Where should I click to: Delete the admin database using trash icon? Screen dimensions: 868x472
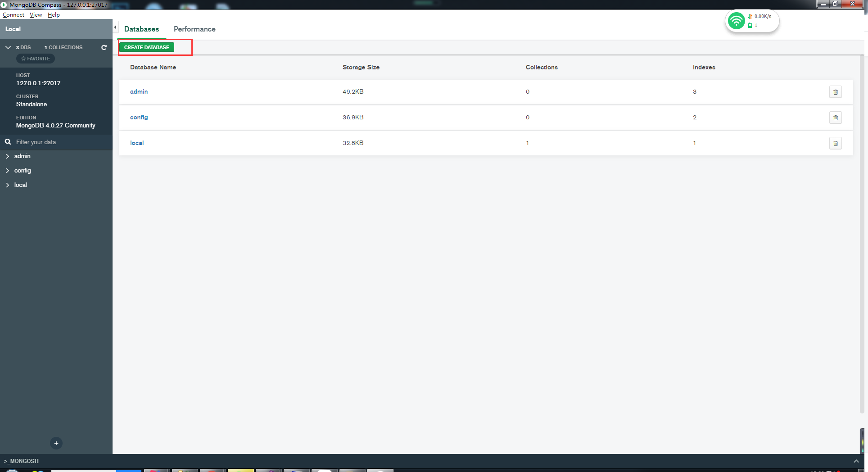(836, 92)
